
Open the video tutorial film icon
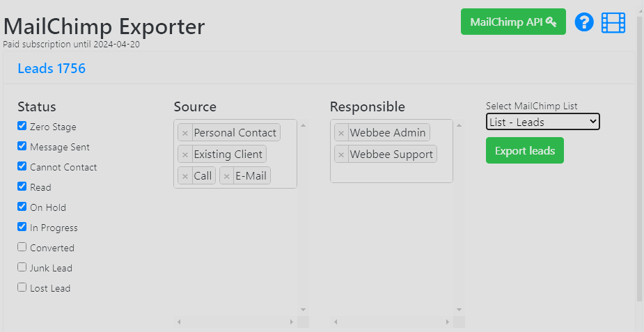click(613, 22)
